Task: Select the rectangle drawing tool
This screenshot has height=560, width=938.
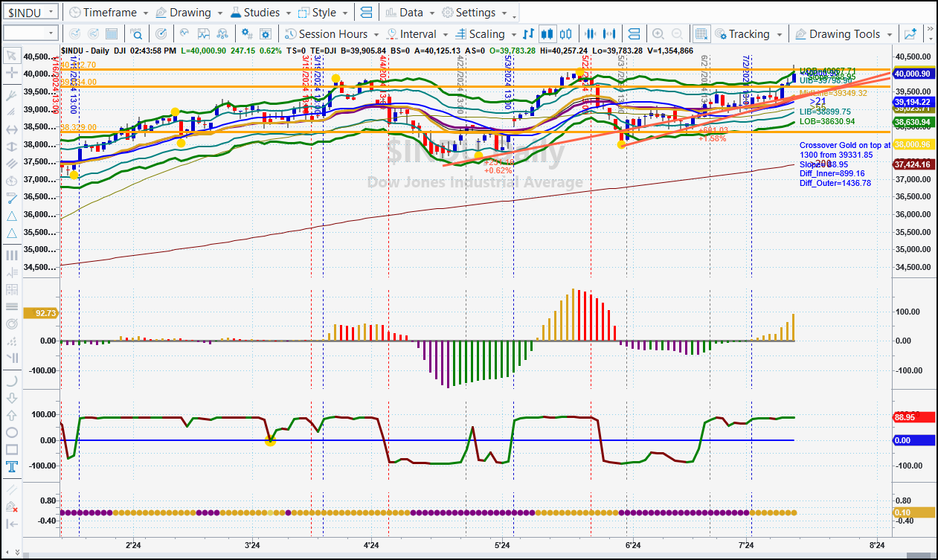Action: coord(11,449)
